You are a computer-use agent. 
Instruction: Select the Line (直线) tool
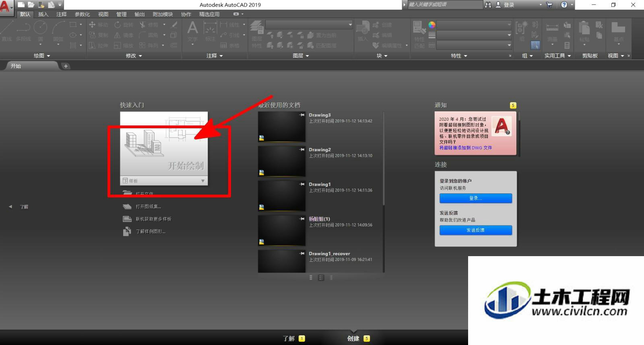pyautogui.click(x=7, y=31)
